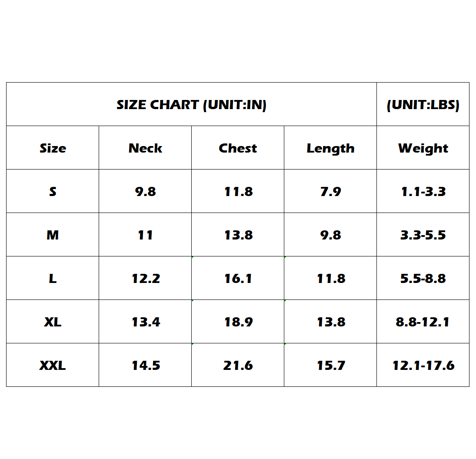Select the 15.7 length value

tap(330, 365)
